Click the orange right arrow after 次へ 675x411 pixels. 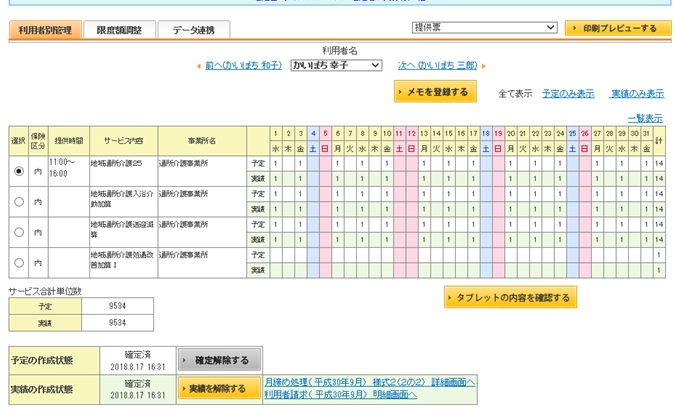pyautogui.click(x=483, y=66)
